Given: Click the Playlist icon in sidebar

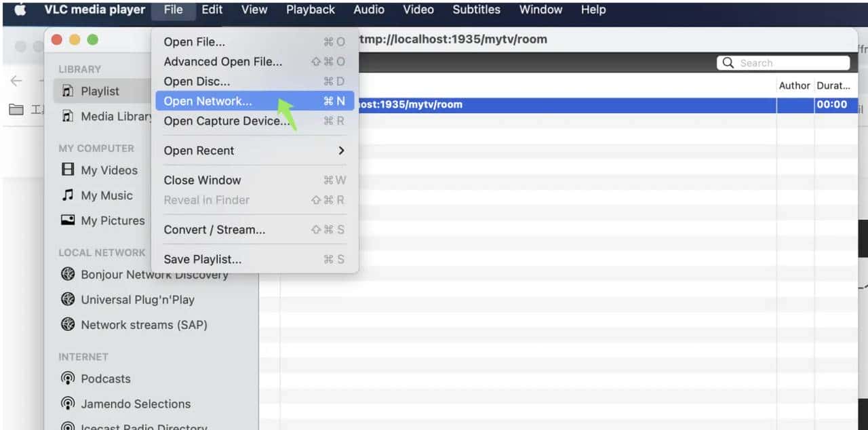Looking at the screenshot, I should click(x=68, y=91).
